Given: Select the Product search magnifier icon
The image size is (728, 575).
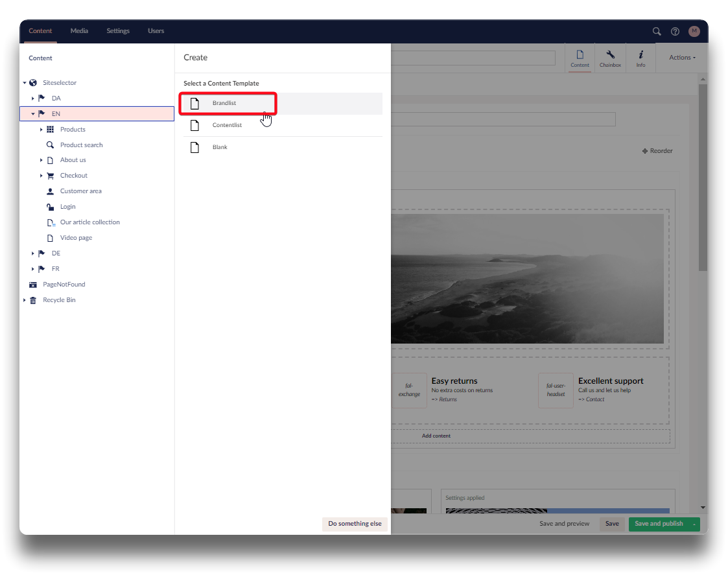Looking at the screenshot, I should click(x=51, y=145).
